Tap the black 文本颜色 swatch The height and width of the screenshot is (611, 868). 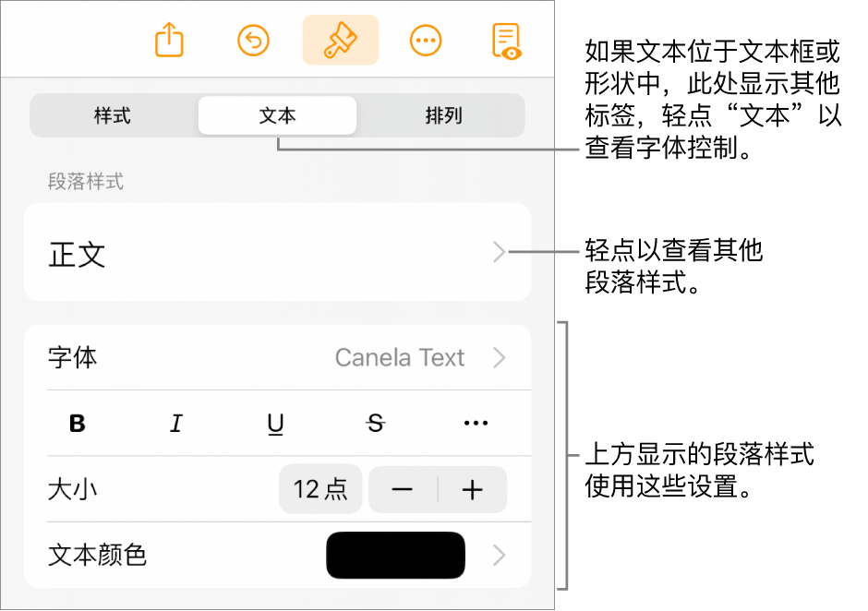tap(395, 555)
